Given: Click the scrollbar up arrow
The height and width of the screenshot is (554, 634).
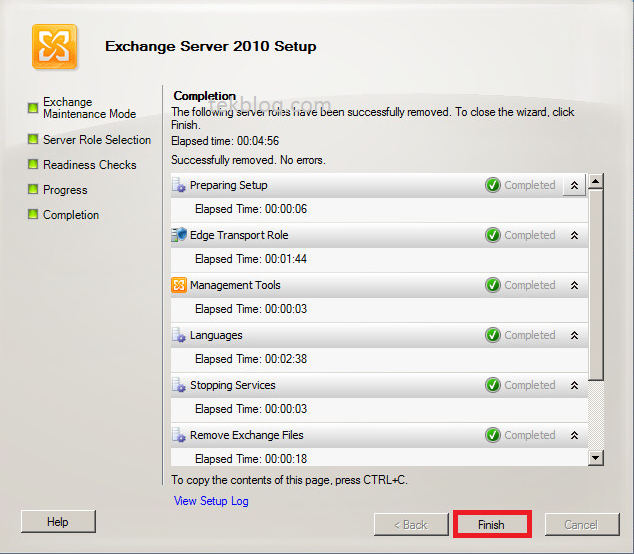Looking at the screenshot, I should [596, 181].
